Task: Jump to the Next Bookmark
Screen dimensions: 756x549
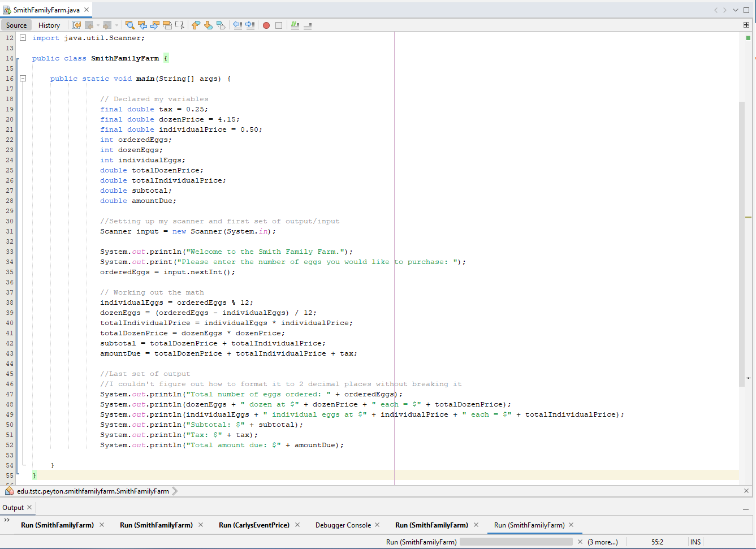Action: 208,25
